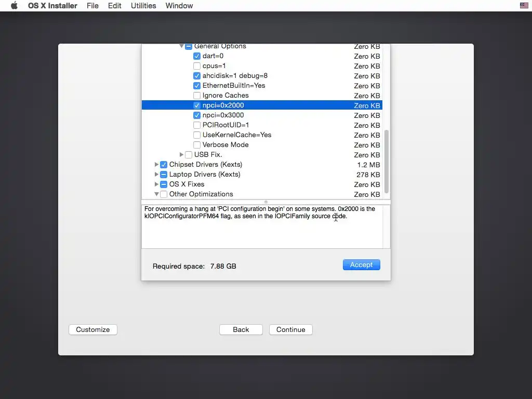The height and width of the screenshot is (399, 532).
Task: Select the 'Verbose Mode' row label
Action: [225, 144]
